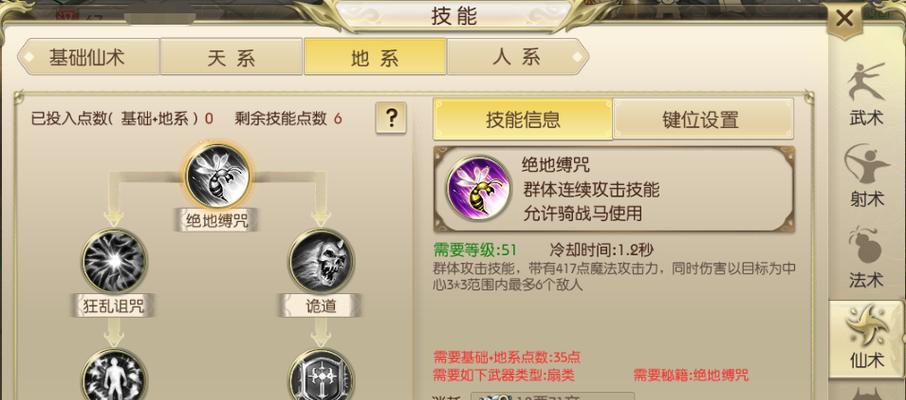Open the 仙术 sidebar category

[x=866, y=338]
